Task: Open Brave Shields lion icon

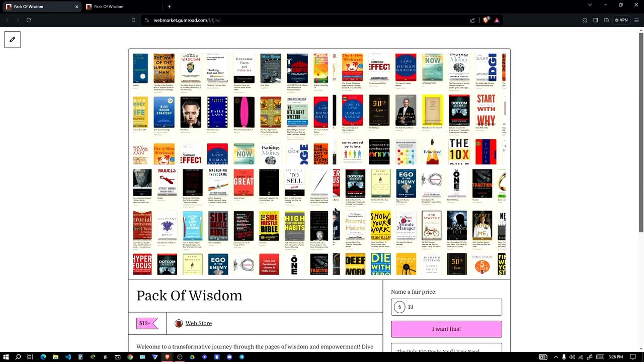Action: [486, 20]
